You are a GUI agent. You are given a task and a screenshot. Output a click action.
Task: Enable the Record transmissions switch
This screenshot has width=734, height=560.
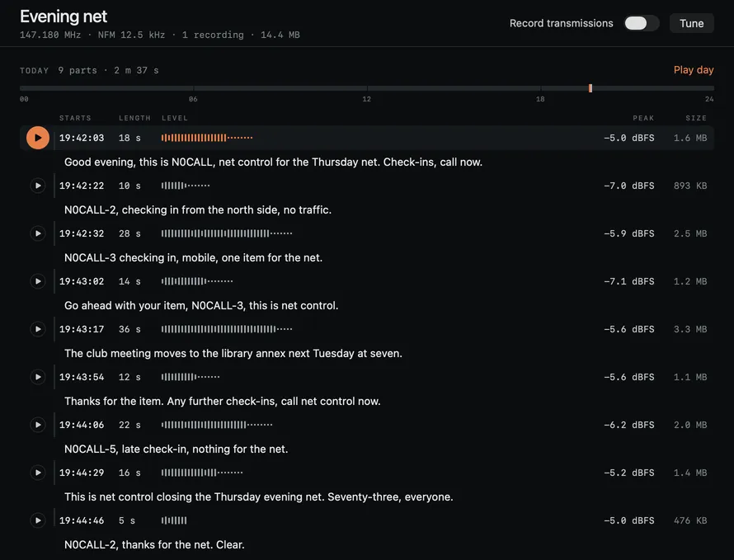(x=642, y=23)
